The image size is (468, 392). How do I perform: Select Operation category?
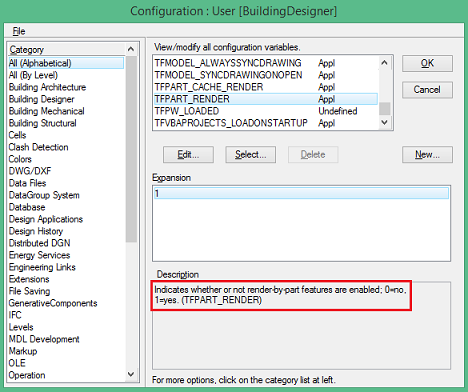[x=66, y=375]
